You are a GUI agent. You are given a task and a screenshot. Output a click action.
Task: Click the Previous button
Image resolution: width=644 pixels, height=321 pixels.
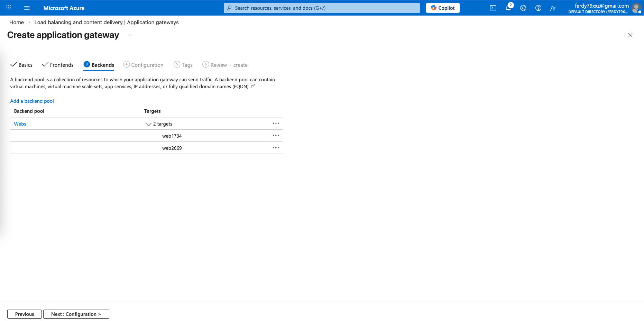(x=25, y=314)
